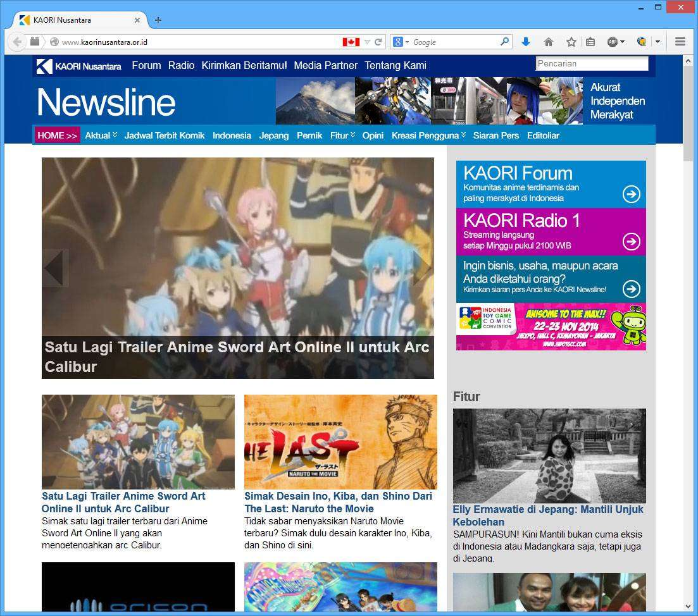Click the KAORI Nusantara logo
698x616 pixels.
79,66
